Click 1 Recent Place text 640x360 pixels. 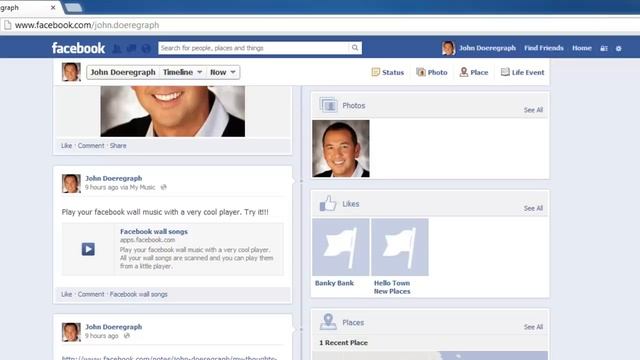343,343
